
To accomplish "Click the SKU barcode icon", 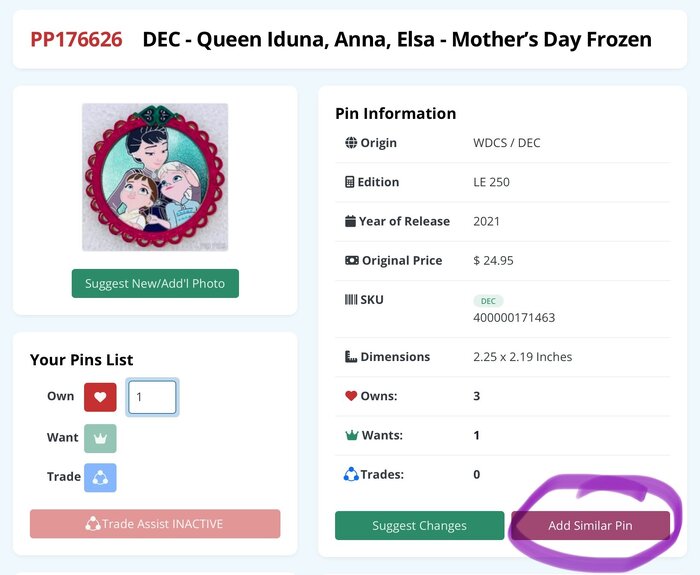I will click(350, 299).
